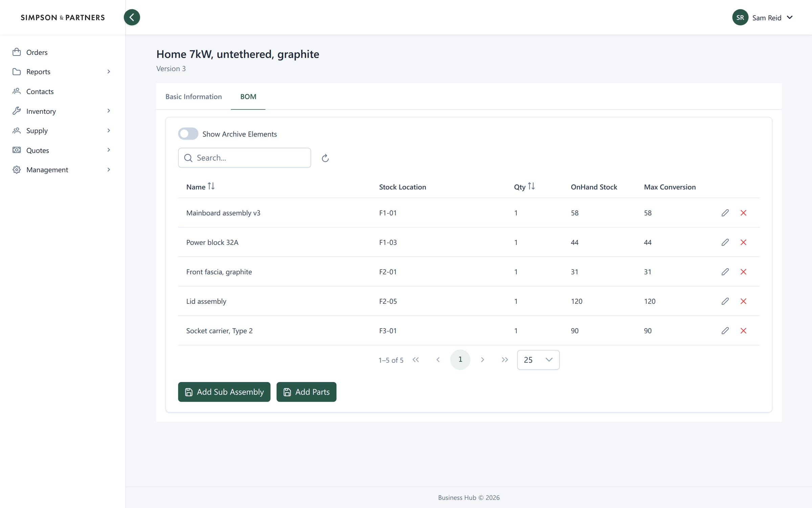Image resolution: width=812 pixels, height=508 pixels.
Task: Select page 1 in pagination
Action: point(460,359)
